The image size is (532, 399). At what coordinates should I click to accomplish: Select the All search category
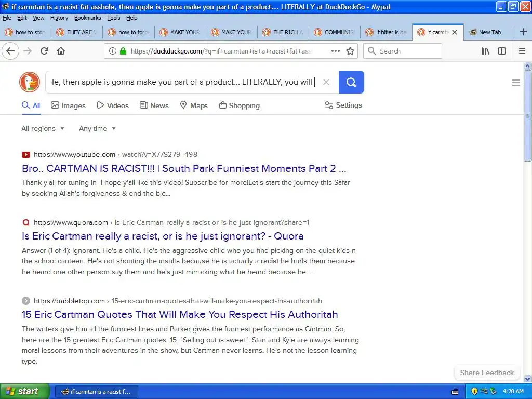[31, 105]
